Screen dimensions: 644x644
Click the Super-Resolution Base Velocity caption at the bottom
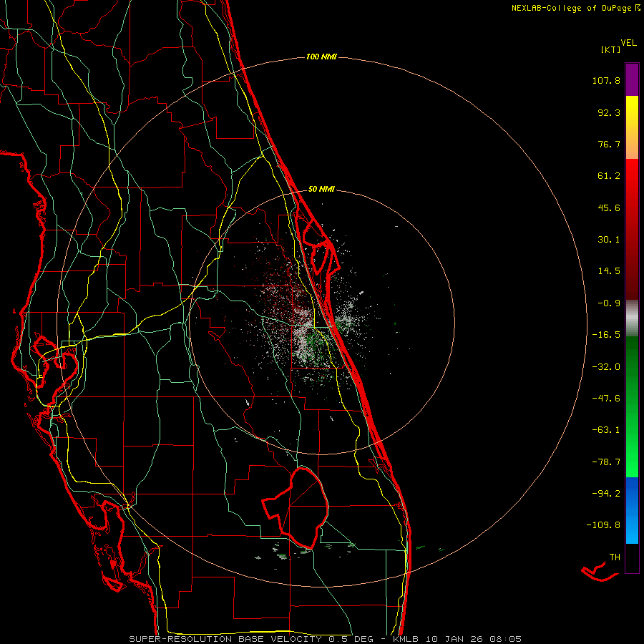[326, 639]
